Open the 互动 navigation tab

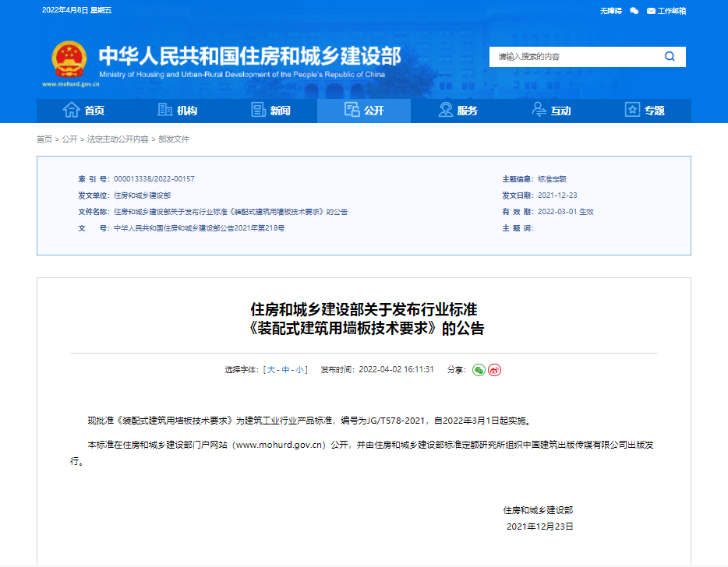551,111
